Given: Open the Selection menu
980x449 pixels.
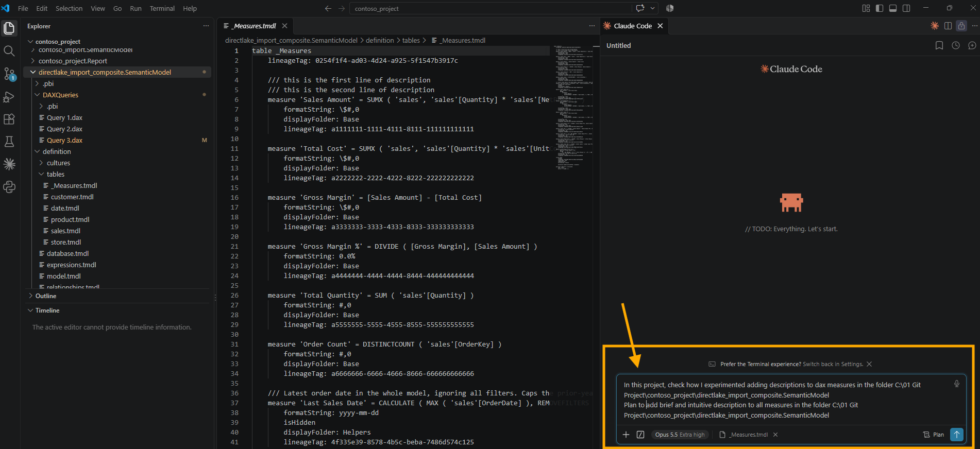Looking at the screenshot, I should [x=69, y=8].
